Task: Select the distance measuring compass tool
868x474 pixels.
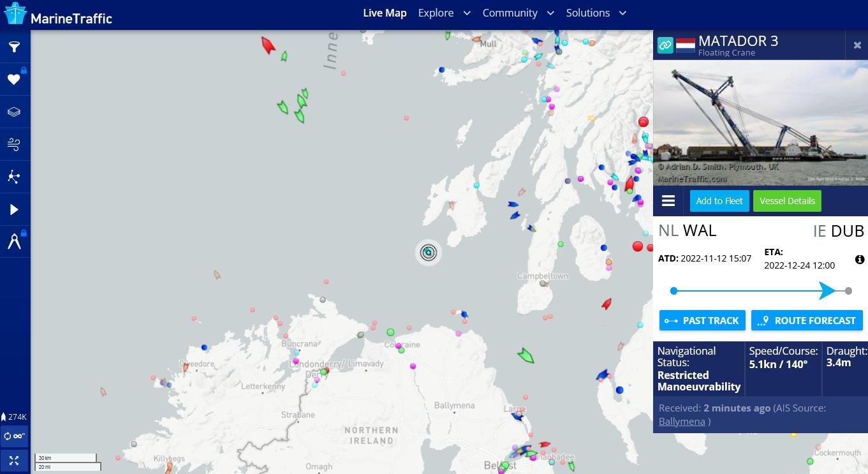Action: click(14, 242)
